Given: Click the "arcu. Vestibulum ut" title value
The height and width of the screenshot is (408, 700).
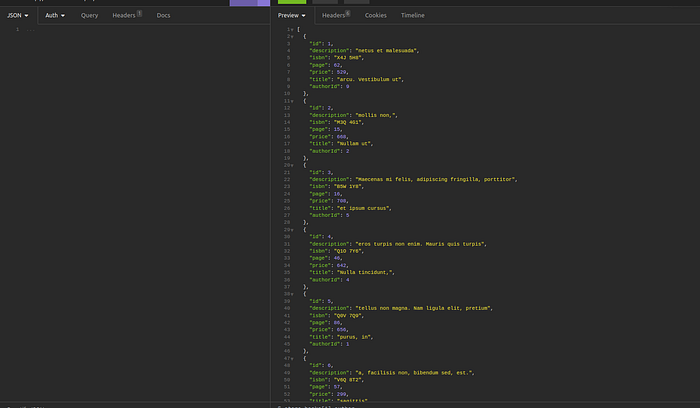Looking at the screenshot, I should coord(370,79).
